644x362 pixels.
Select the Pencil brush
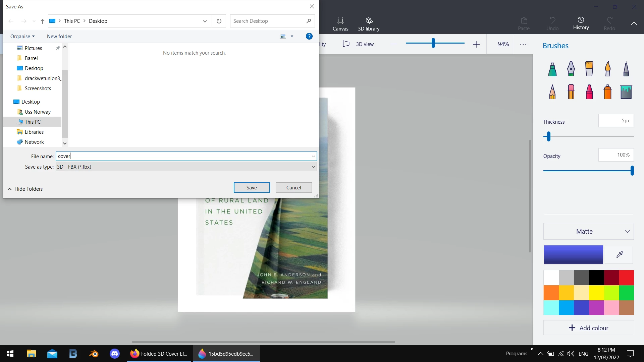[552, 92]
